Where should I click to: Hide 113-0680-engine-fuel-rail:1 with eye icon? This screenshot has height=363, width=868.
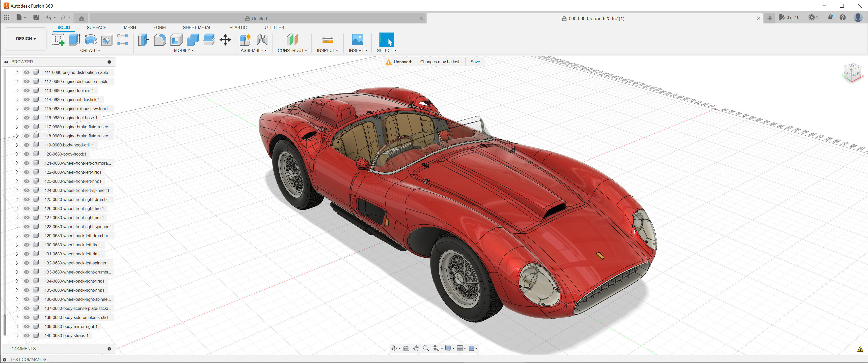(x=26, y=90)
